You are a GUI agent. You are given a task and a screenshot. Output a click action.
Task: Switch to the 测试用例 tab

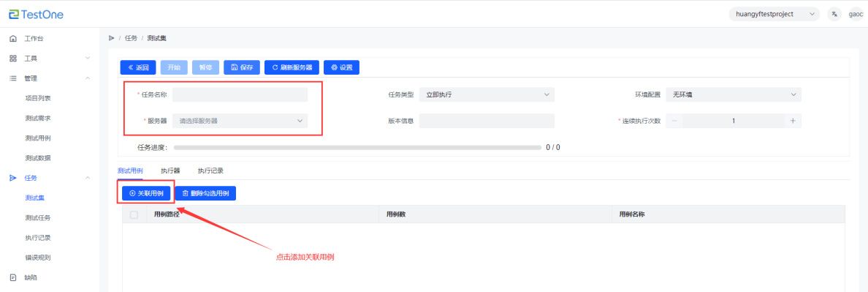130,171
